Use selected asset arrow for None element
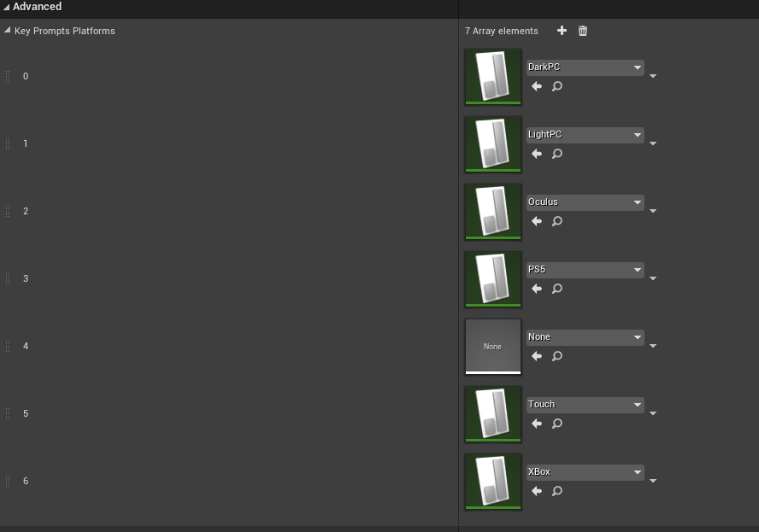The image size is (759, 532). pos(537,356)
